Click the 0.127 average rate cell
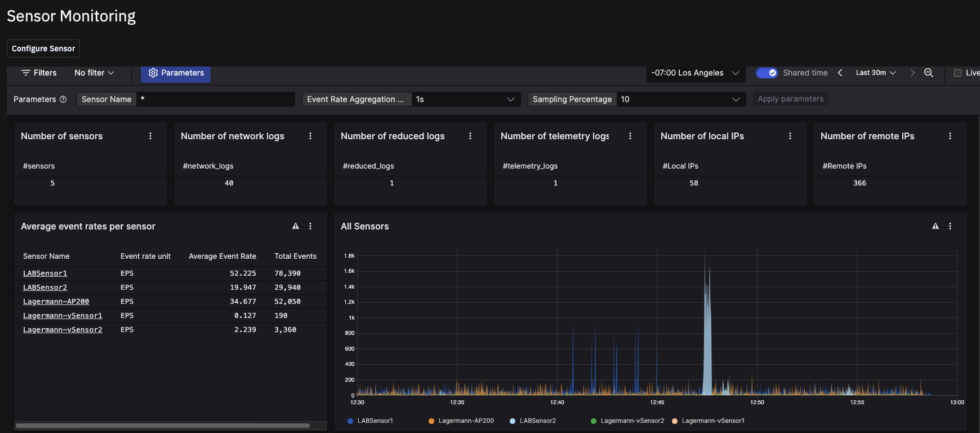This screenshot has width=980, height=433. 245,316
